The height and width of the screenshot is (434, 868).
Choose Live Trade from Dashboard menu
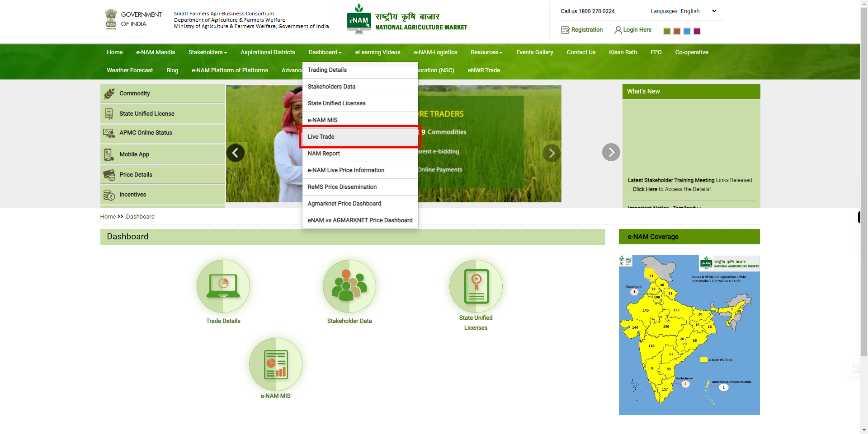point(360,137)
